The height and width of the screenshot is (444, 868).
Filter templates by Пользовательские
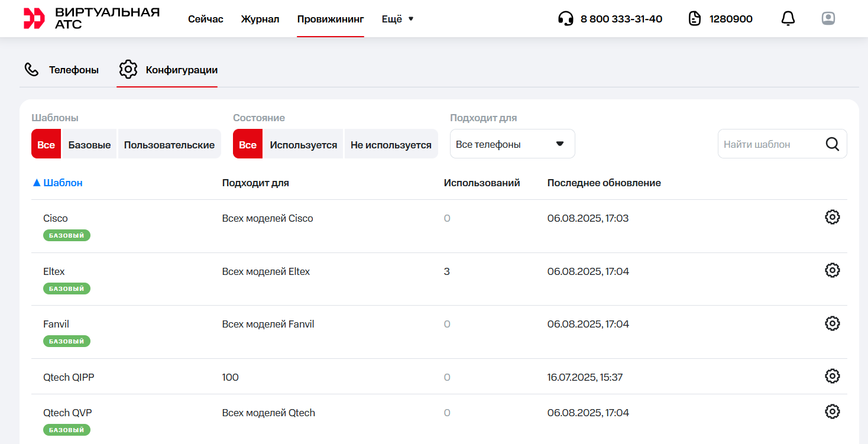169,145
